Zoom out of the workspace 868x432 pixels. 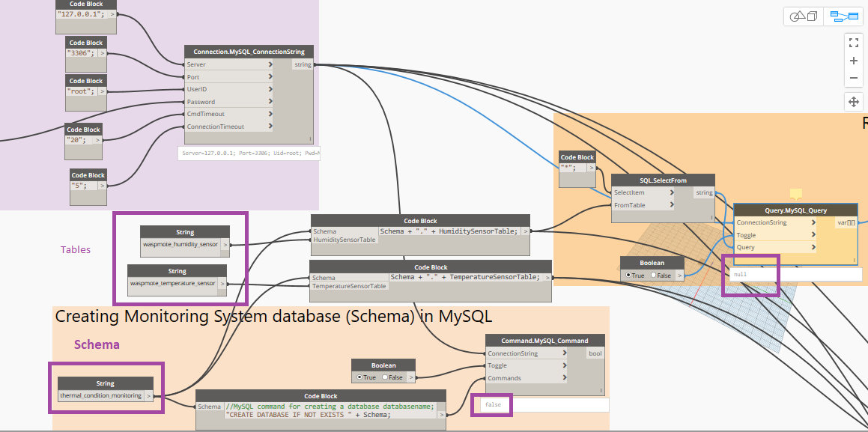854,78
